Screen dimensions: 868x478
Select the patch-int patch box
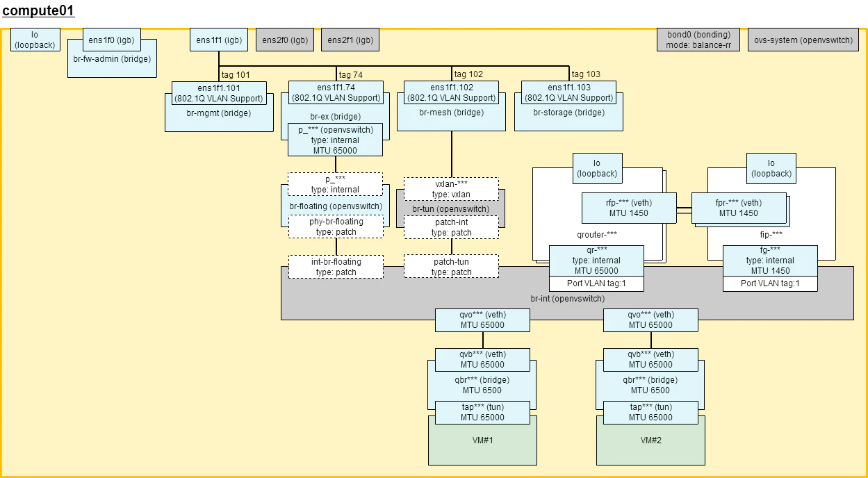tap(452, 226)
